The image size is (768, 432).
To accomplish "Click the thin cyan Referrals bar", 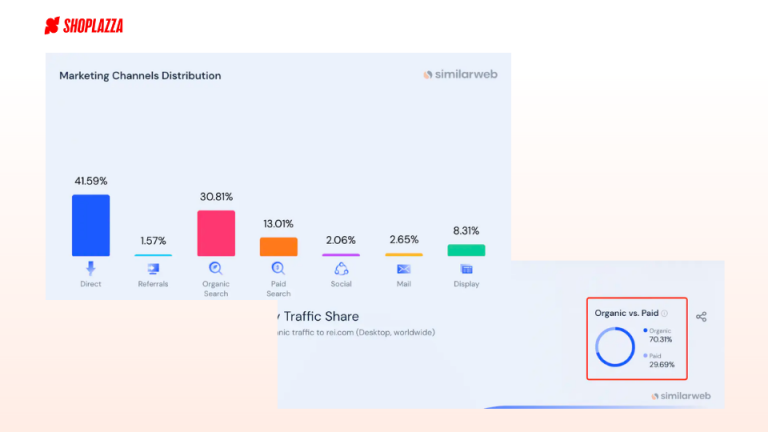I will click(x=153, y=255).
